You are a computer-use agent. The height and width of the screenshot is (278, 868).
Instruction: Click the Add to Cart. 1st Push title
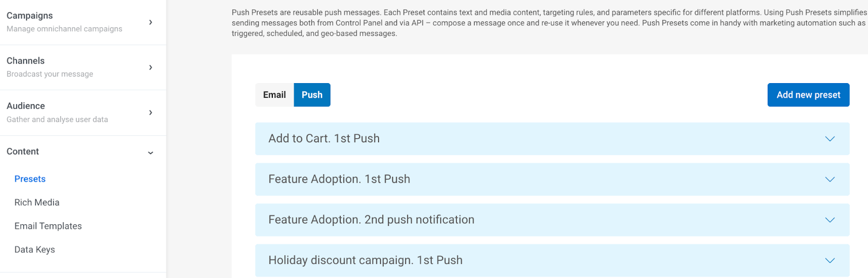[324, 138]
